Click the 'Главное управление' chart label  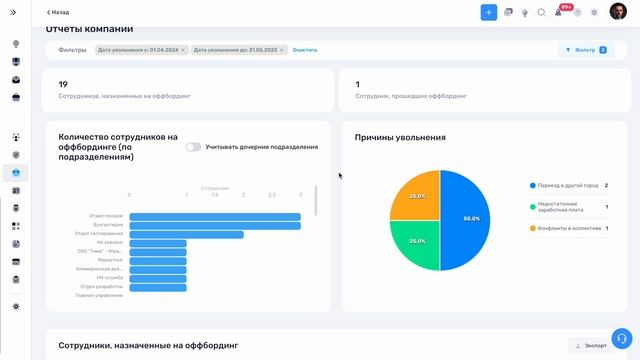pos(99,295)
